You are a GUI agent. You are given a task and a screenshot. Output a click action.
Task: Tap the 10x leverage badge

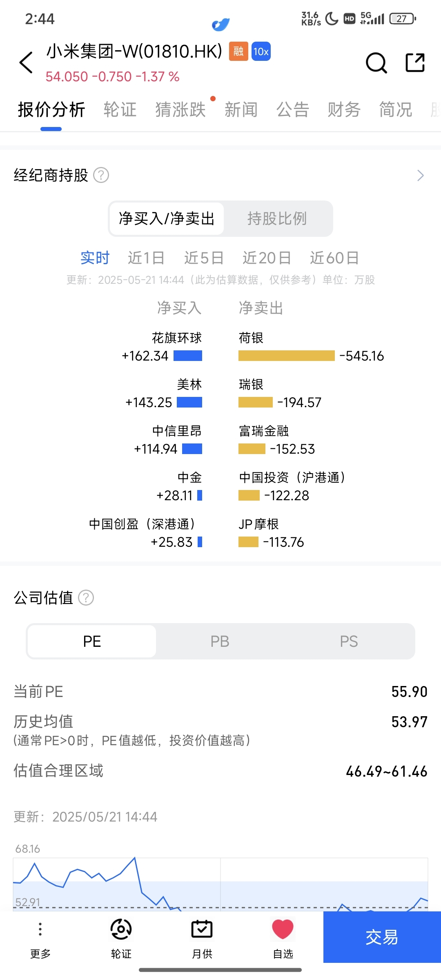pyautogui.click(x=261, y=51)
